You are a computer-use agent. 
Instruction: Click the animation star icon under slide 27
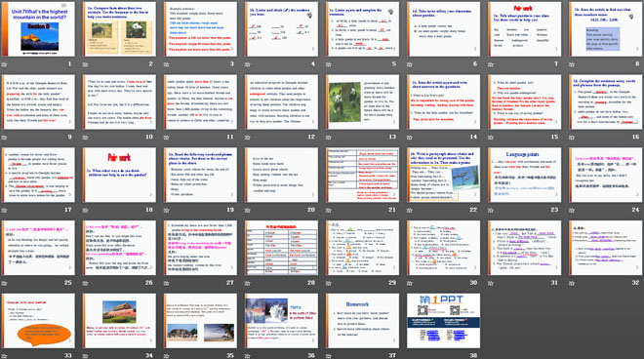(167, 283)
